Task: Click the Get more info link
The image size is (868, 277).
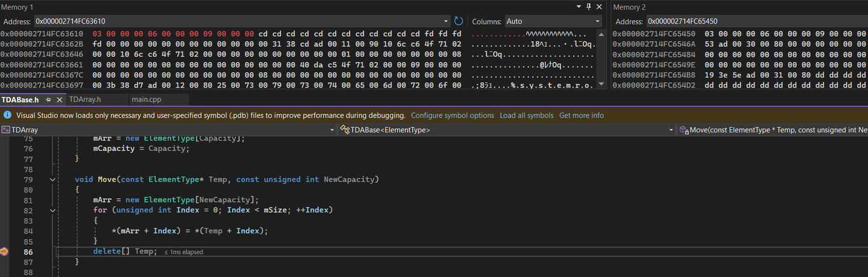Action: coord(581,115)
